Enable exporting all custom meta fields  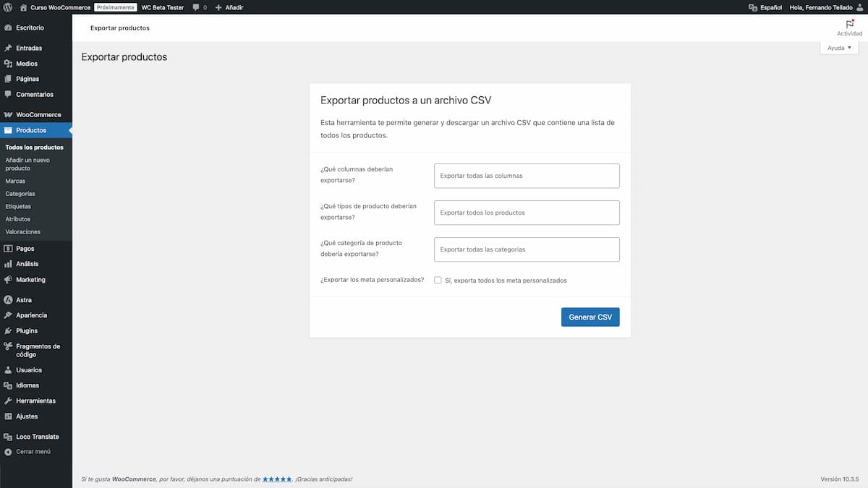click(438, 280)
